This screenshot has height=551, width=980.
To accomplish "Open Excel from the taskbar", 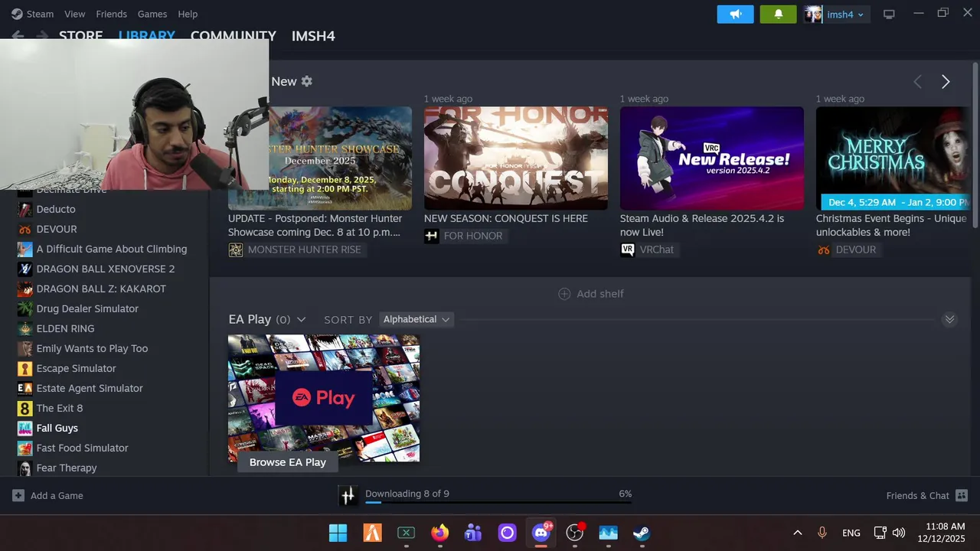I will pos(406,533).
